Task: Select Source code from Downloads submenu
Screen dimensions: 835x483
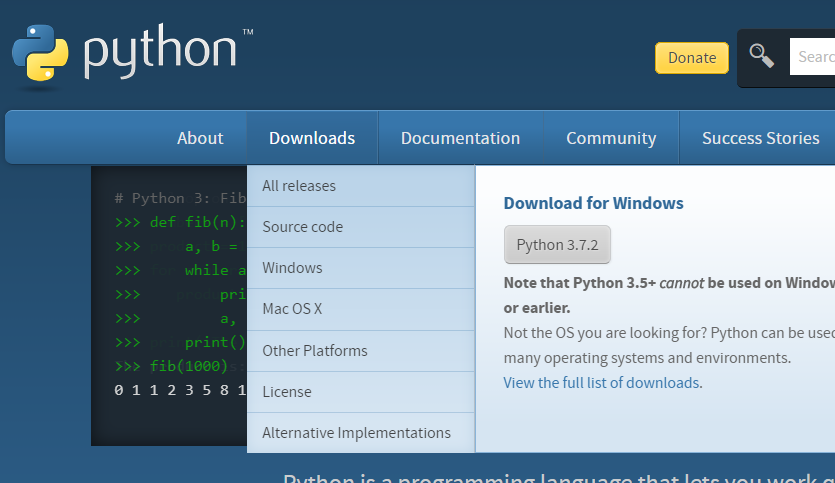Action: click(x=361, y=227)
